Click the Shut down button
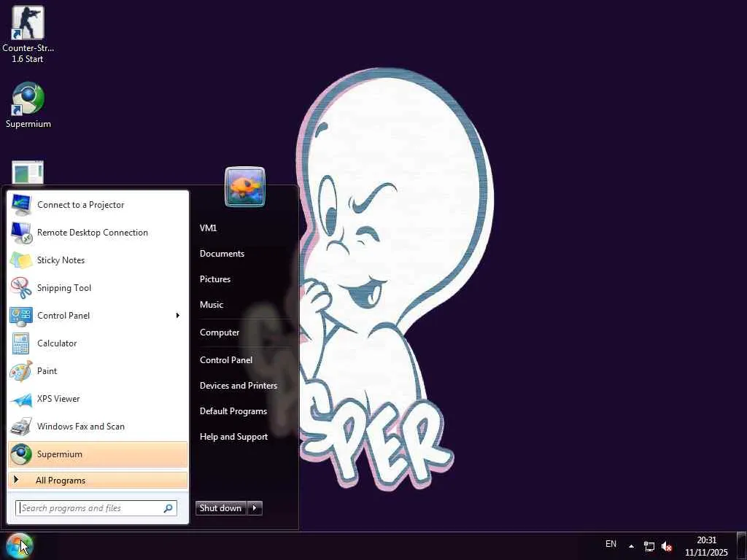This screenshot has height=560, width=747. click(x=220, y=508)
